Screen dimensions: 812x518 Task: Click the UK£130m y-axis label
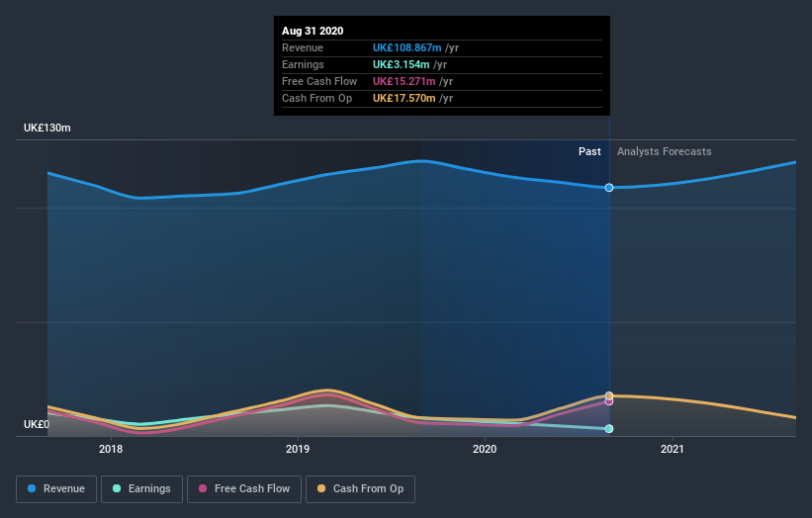click(x=47, y=128)
